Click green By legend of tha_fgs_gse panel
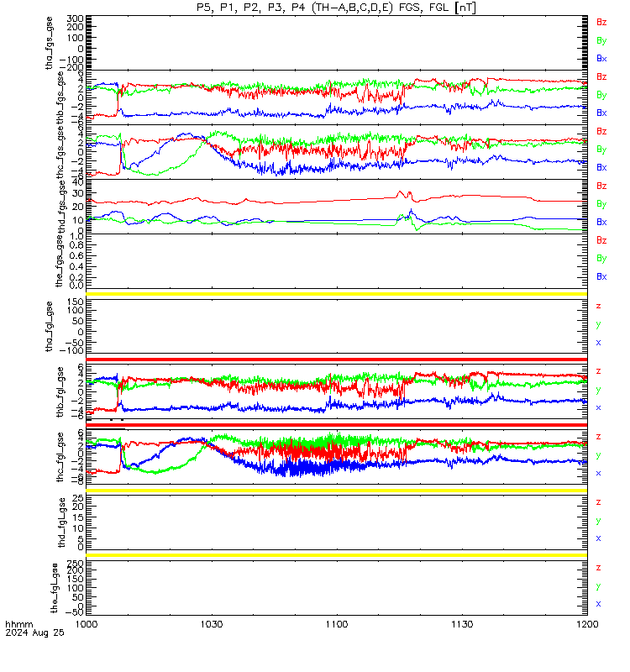630x672 pixels. point(601,40)
